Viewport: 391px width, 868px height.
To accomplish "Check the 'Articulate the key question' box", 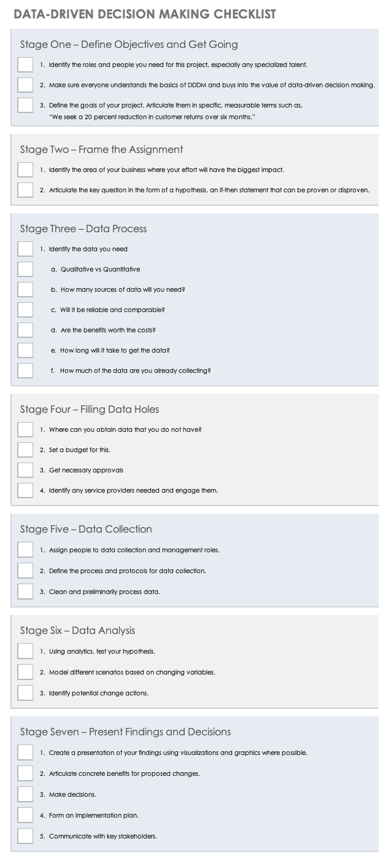I will (x=25, y=190).
